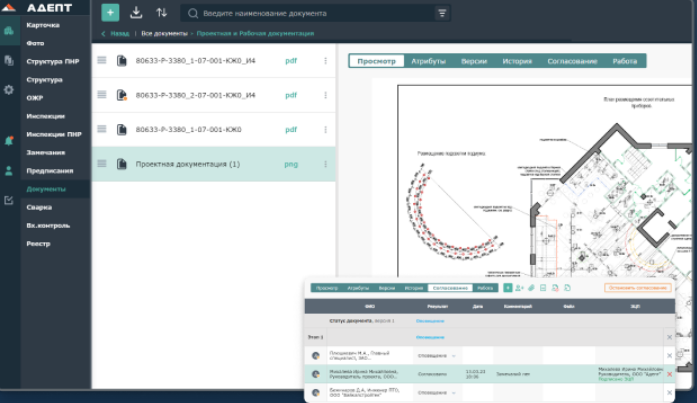Remove Плющевич Н.А. approver with X
The width and height of the screenshot is (697, 403).
(669, 355)
